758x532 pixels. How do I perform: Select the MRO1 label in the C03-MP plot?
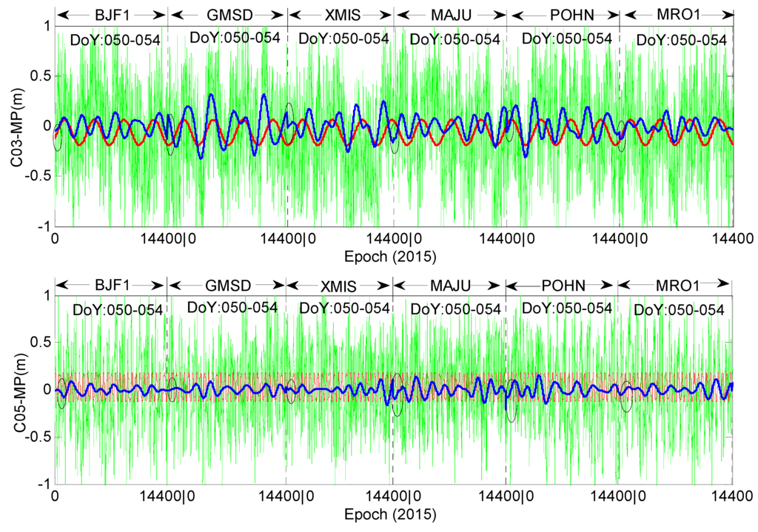676,14
